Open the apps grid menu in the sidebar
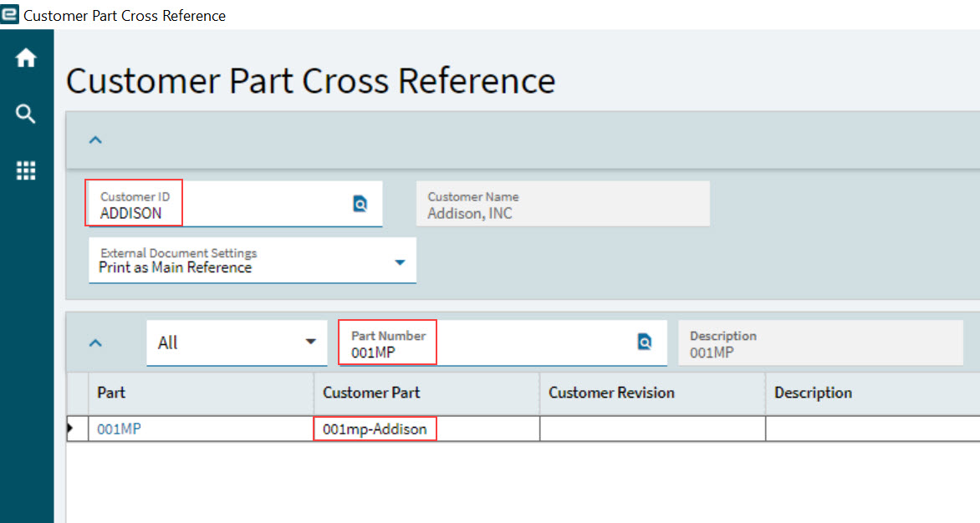This screenshot has width=980, height=523. [26, 170]
